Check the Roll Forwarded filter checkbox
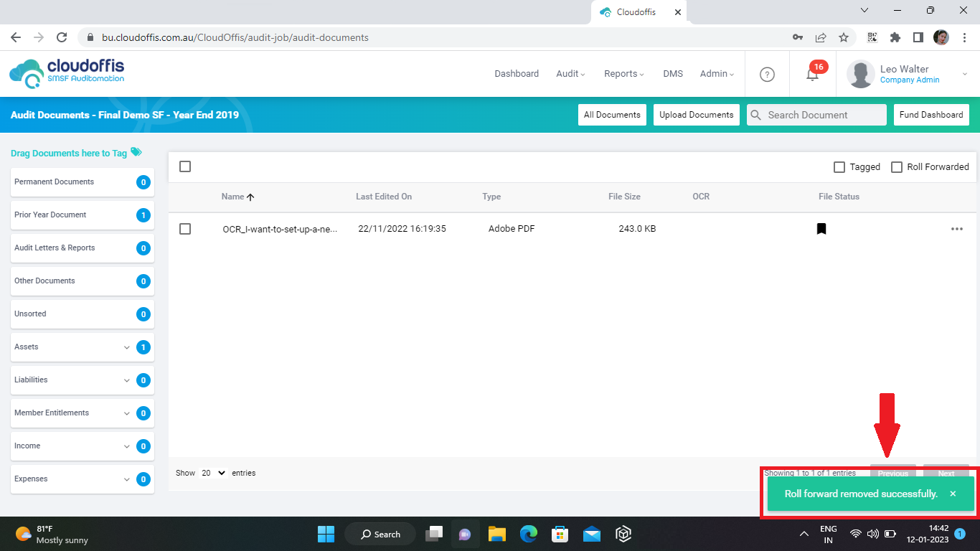This screenshot has height=551, width=980. point(897,167)
